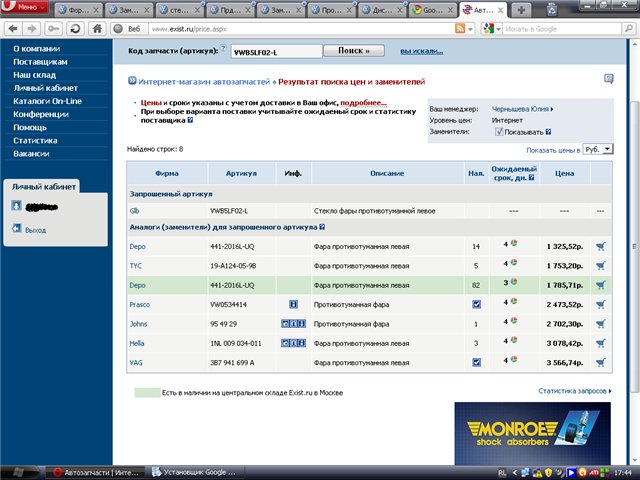Open the Home page icon

[x=97, y=29]
